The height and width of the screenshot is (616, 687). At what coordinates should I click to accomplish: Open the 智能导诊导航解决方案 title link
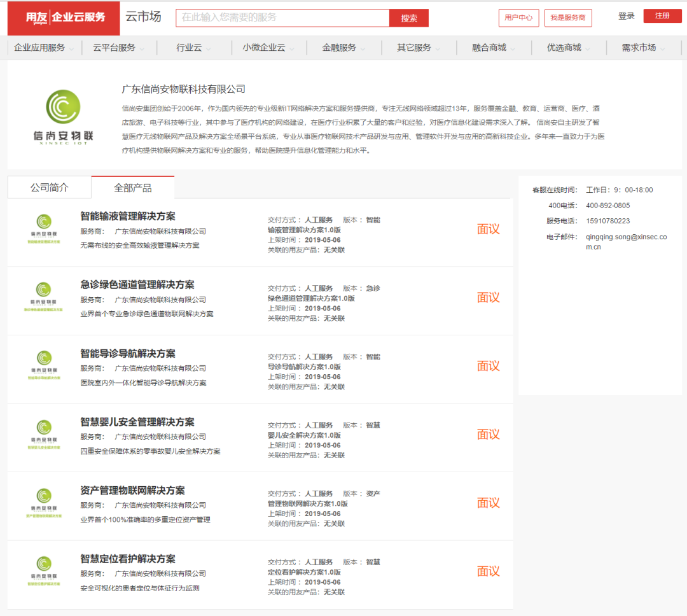(128, 353)
